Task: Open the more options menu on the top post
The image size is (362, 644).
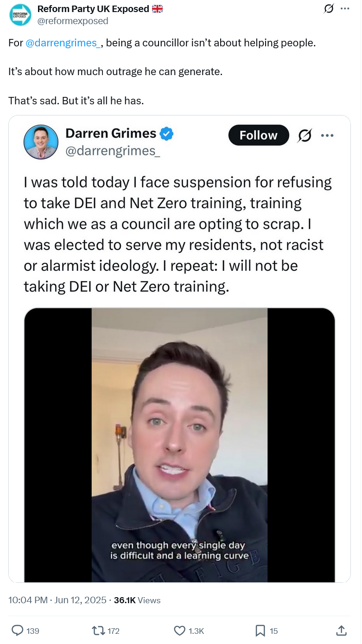Action: [x=345, y=9]
